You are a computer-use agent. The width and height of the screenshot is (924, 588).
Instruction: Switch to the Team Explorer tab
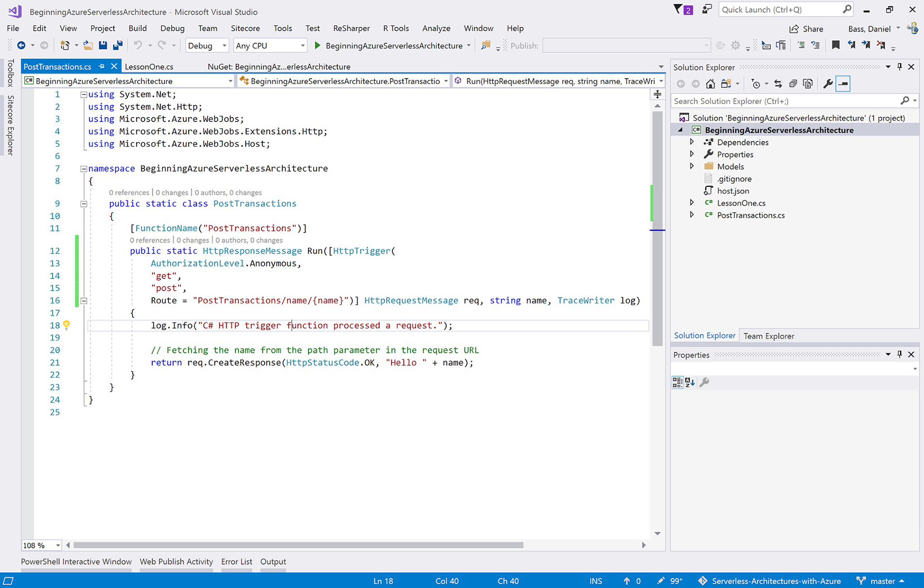point(768,336)
